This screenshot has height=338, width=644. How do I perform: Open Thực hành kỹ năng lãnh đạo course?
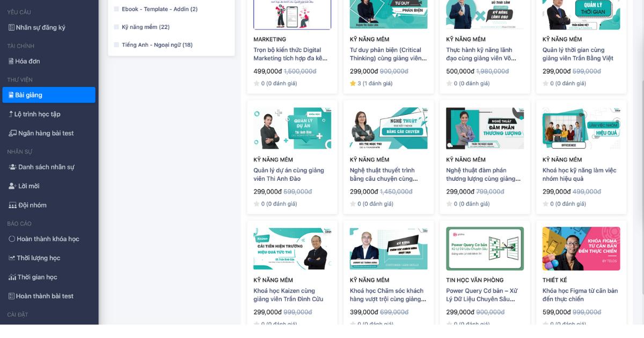coord(481,54)
